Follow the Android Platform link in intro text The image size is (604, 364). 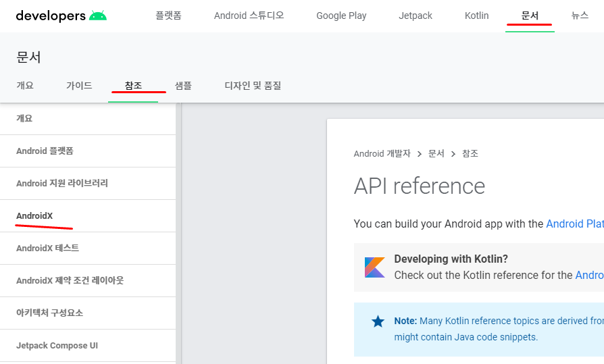[575, 224]
